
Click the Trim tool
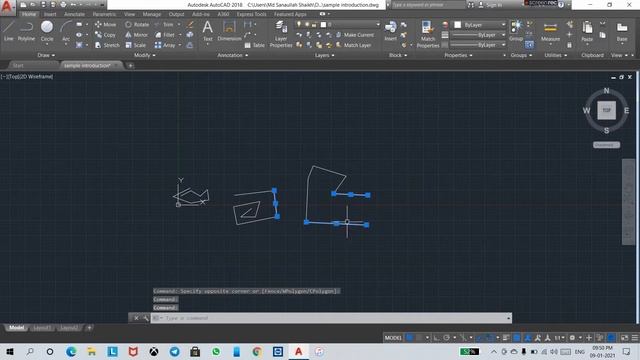164,24
